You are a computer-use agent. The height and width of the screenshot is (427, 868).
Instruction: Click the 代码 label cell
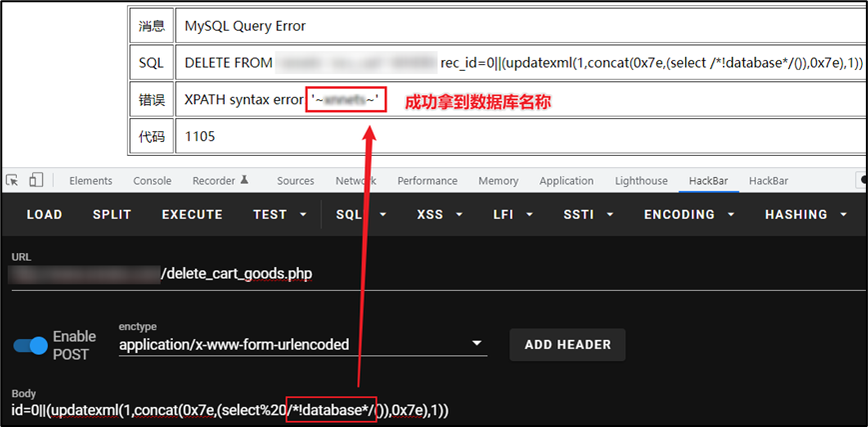[x=151, y=136]
